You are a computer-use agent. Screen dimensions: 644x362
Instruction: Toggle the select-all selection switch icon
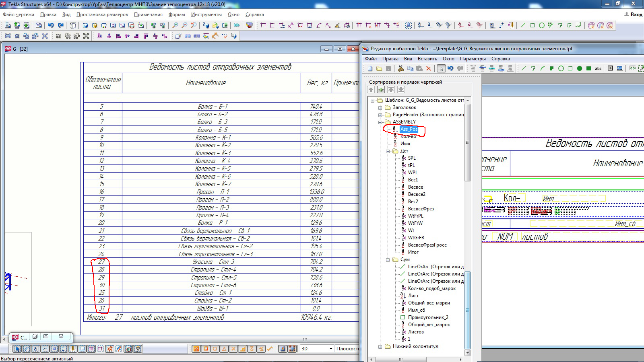17,349
